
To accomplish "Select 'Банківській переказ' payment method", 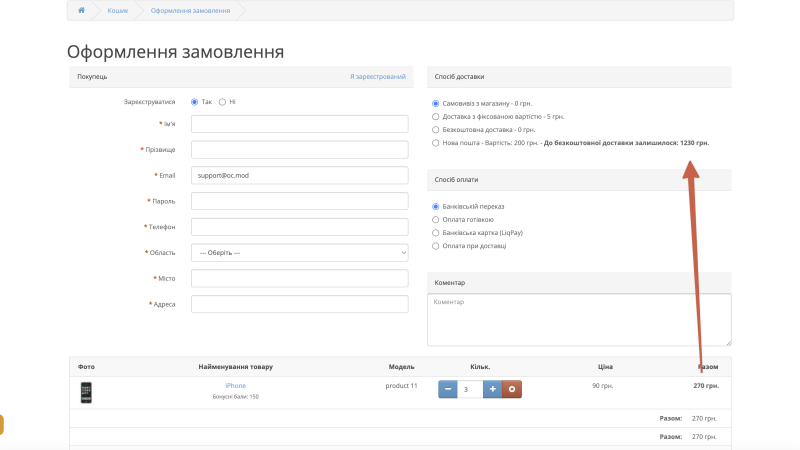I will [x=435, y=207].
